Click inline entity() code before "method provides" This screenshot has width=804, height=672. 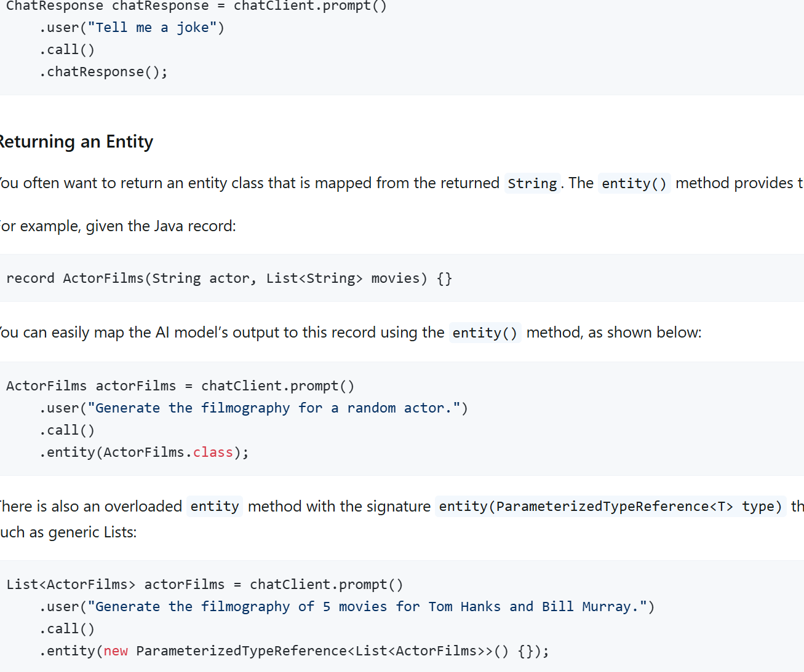(x=634, y=184)
